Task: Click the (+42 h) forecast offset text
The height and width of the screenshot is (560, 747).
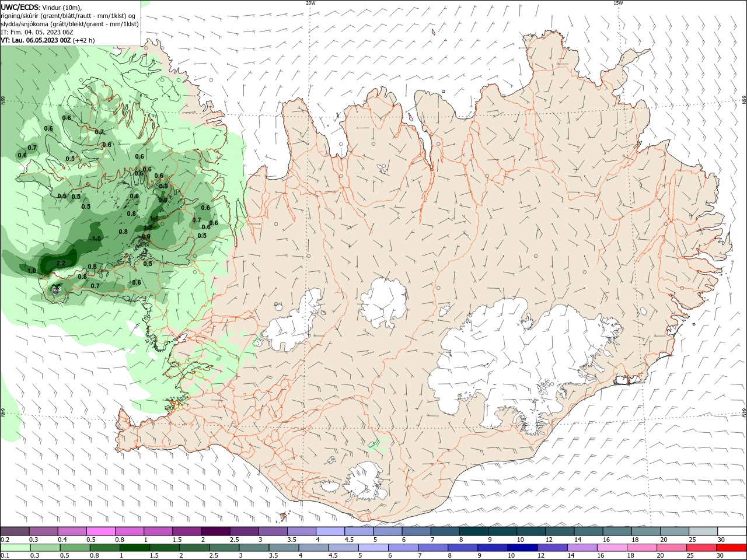Action: (84, 40)
